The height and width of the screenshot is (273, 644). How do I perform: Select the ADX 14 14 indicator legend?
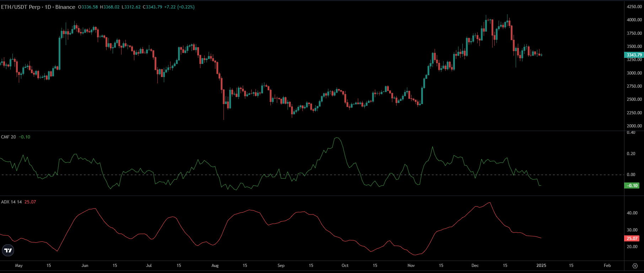[x=11, y=202]
